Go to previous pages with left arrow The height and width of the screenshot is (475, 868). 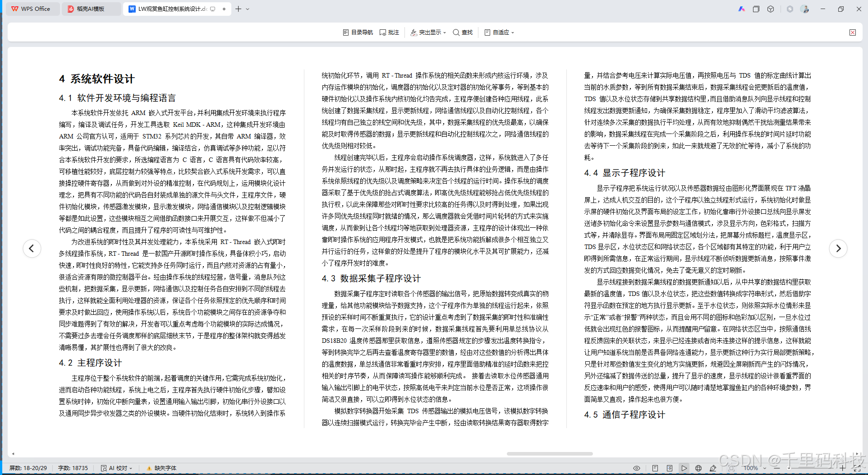pyautogui.click(x=32, y=248)
